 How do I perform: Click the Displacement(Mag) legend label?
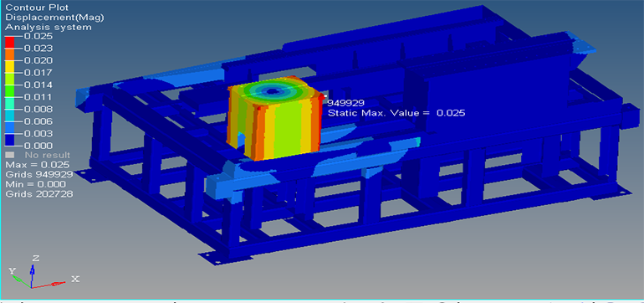tap(54, 18)
